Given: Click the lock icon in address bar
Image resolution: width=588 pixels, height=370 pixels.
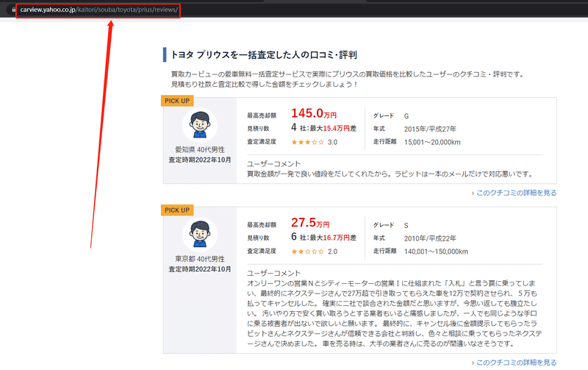Looking at the screenshot, I should point(13,10).
